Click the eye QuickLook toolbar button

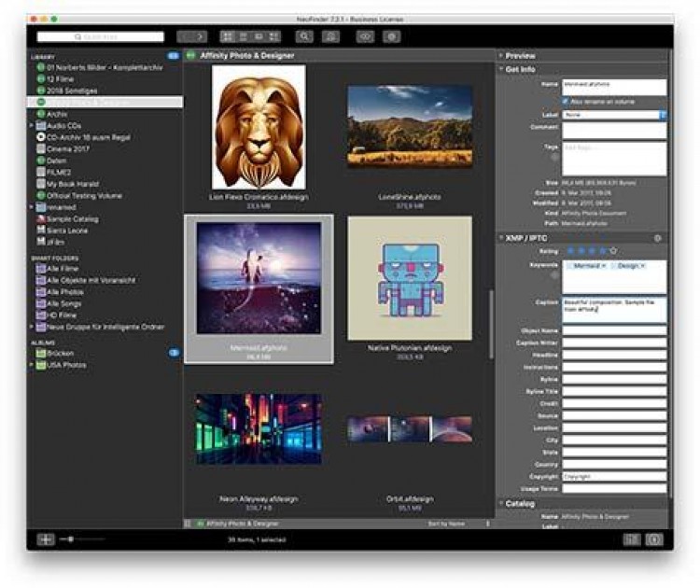coord(365,36)
